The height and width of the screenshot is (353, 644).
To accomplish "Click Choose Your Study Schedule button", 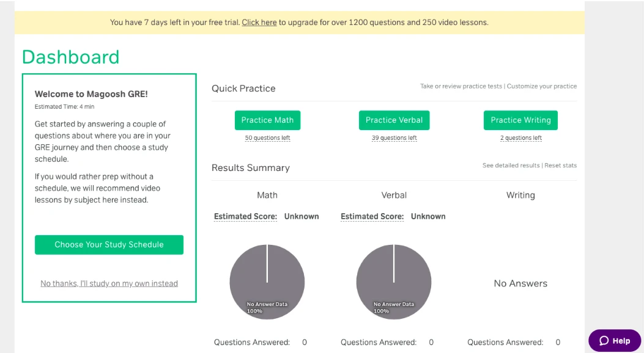I will click(109, 245).
